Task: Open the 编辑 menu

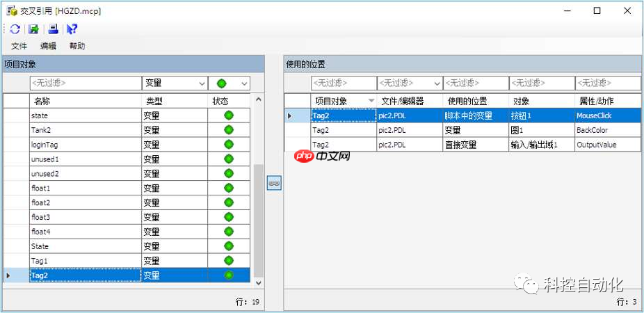Action: point(48,46)
